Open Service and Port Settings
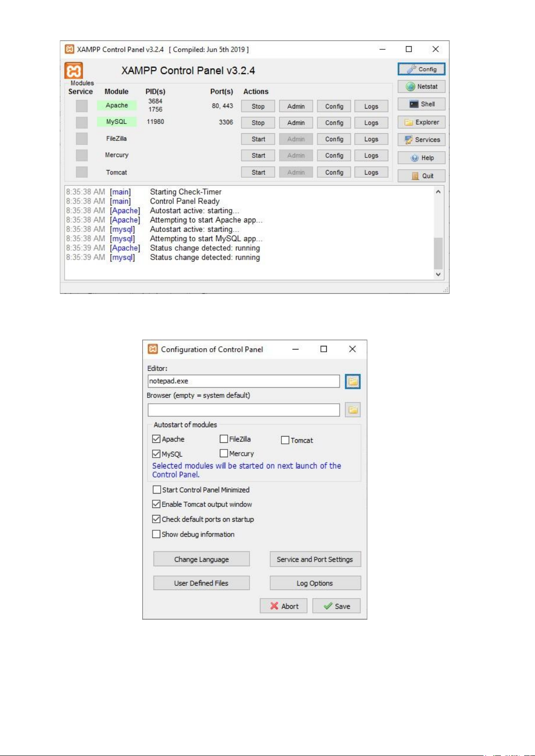This screenshot has width=535, height=756. point(315,559)
